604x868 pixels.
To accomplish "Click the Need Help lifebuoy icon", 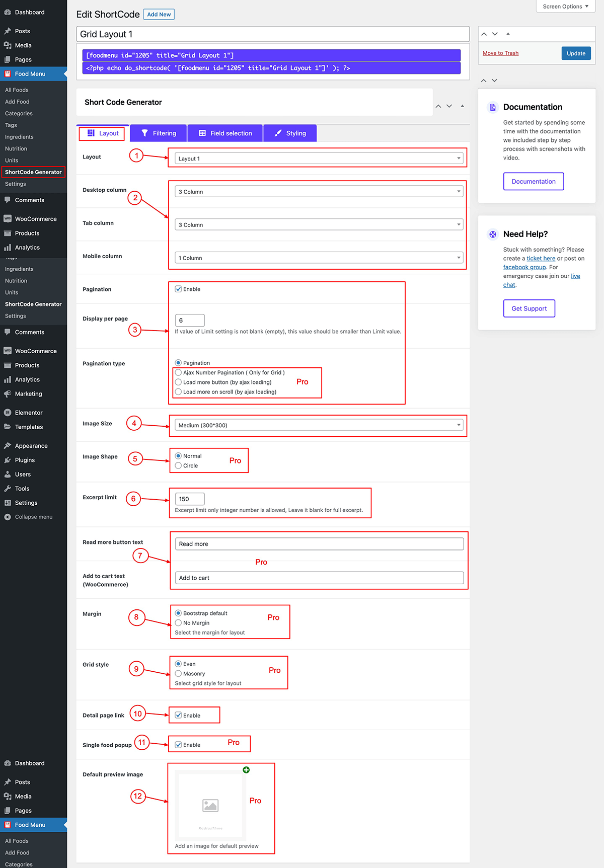I will tap(493, 234).
